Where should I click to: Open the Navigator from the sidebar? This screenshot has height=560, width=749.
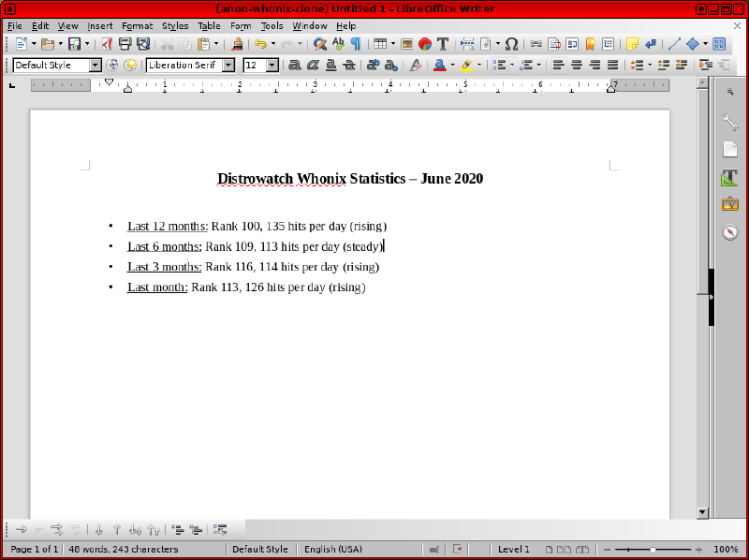729,232
